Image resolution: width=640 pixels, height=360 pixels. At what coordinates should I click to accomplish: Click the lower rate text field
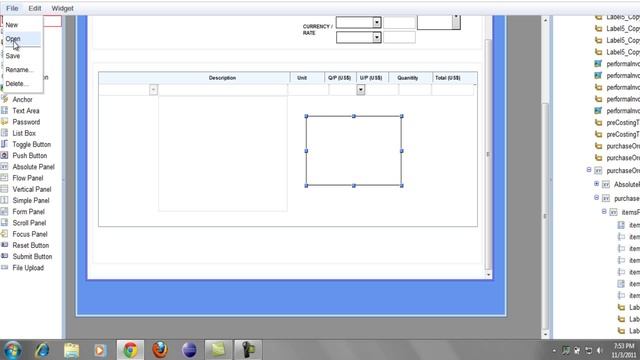coord(399,37)
